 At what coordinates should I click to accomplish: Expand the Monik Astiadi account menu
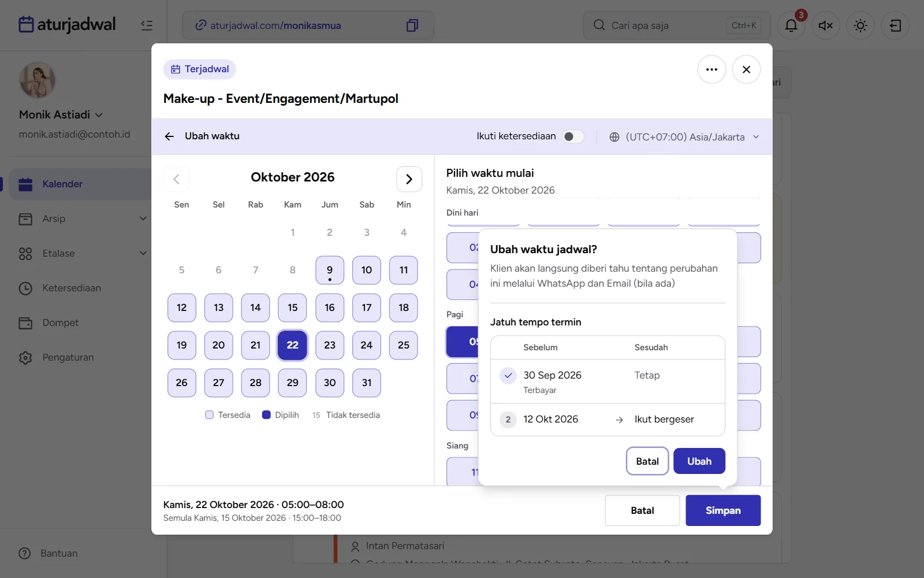(61, 114)
